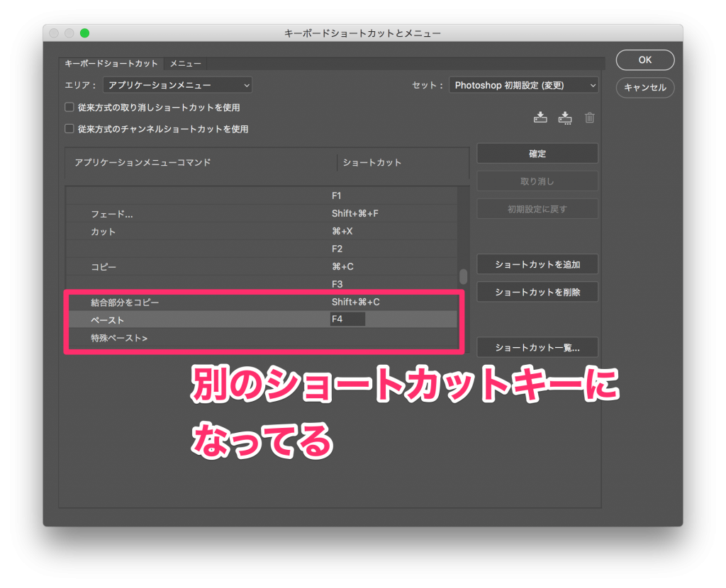The height and width of the screenshot is (588, 726).
Task: Click ショートカットを削除 button
Action: [537, 292]
